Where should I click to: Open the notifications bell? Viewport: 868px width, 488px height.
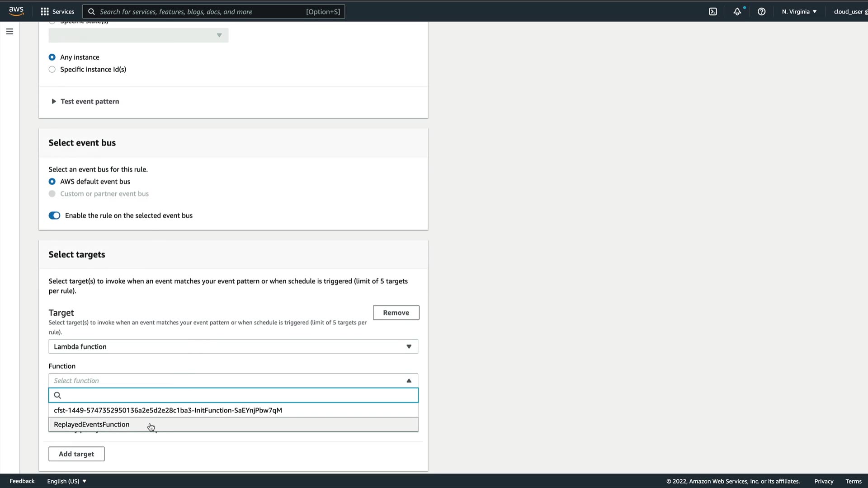(737, 12)
